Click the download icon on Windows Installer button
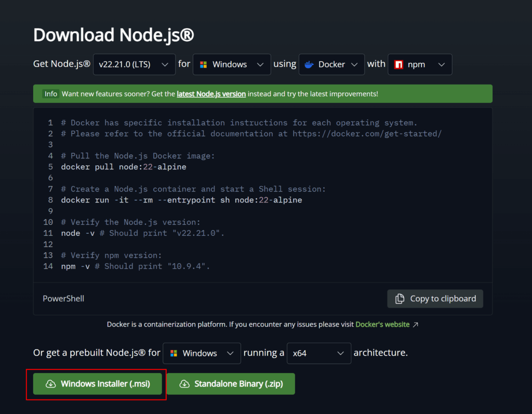 [50, 384]
